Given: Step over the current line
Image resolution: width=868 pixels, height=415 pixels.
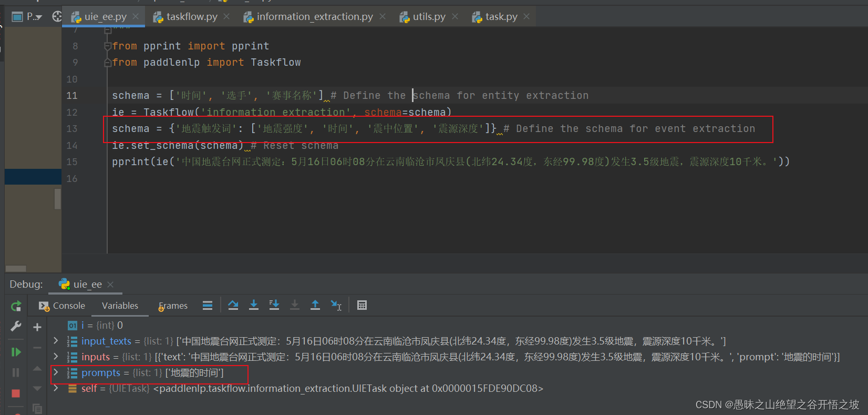Looking at the screenshot, I should point(233,305).
